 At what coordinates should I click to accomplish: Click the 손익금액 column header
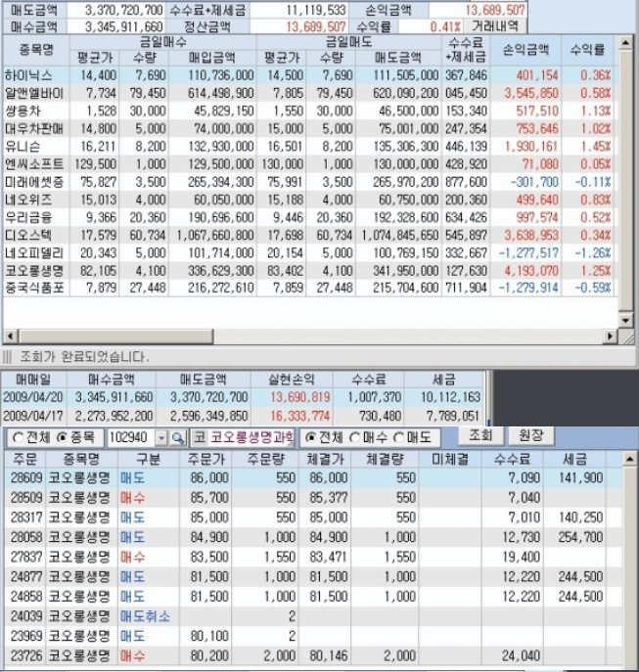click(525, 50)
